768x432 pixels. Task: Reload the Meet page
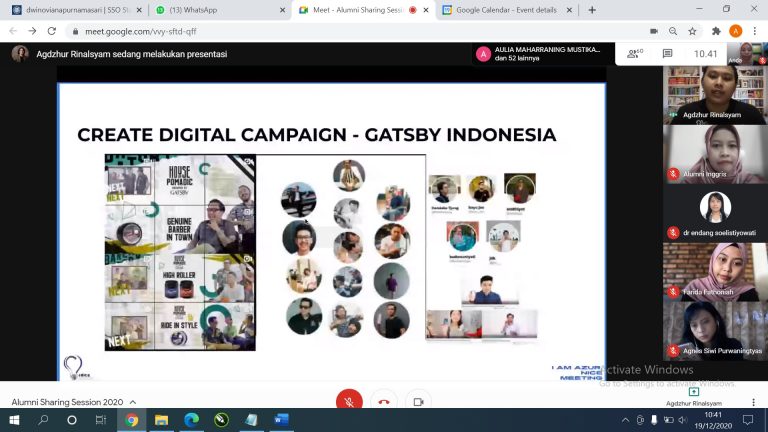tap(52, 31)
